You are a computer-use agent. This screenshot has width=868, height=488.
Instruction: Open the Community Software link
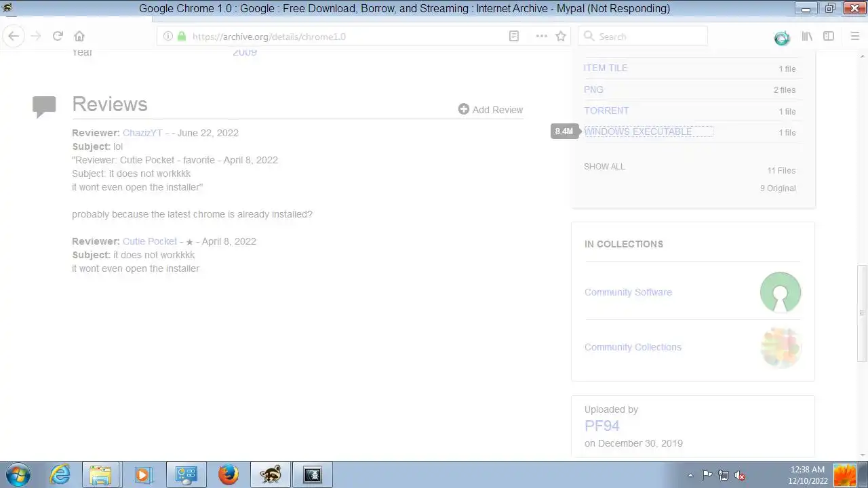[x=628, y=292]
